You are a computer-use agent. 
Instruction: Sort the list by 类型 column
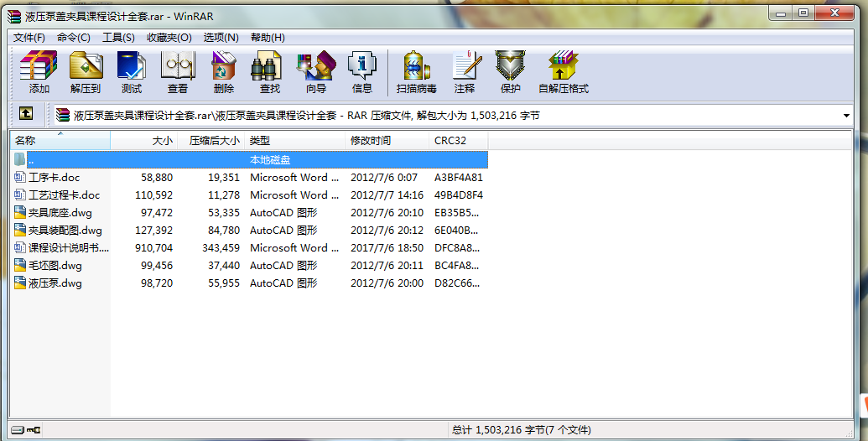294,141
